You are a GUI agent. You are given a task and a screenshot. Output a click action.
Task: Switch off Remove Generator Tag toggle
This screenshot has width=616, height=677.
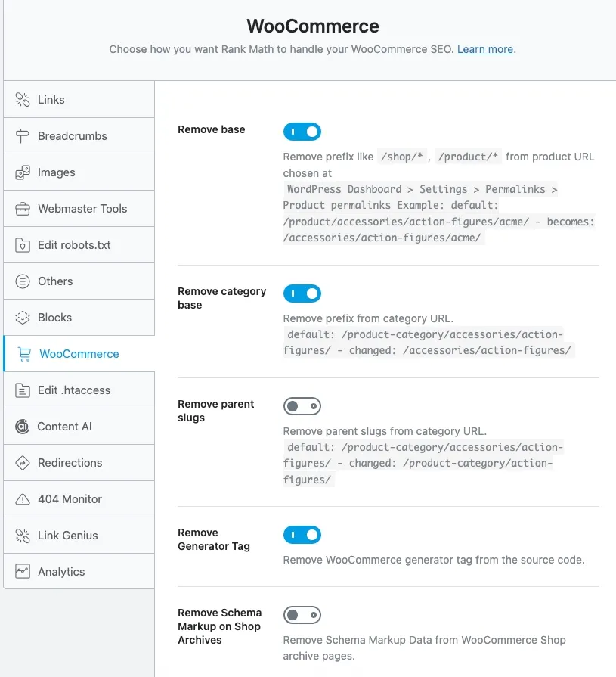[302, 535]
